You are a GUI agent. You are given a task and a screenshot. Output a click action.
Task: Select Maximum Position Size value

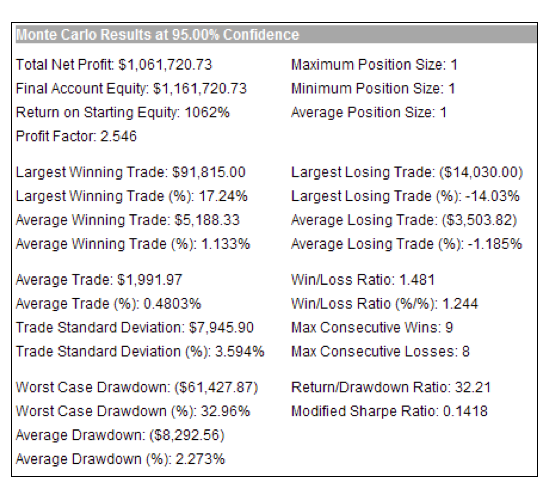click(454, 65)
